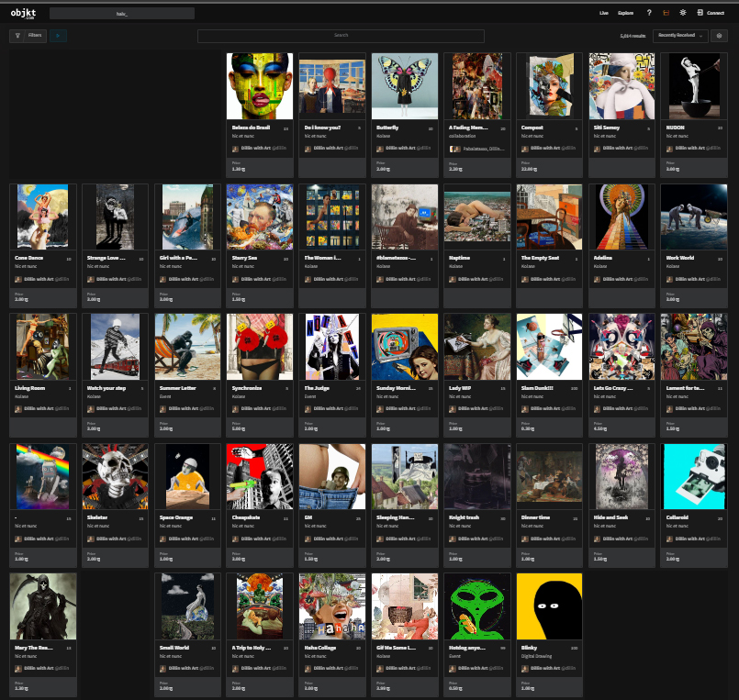Viewport: 739px width, 700px height.
Task: Focus the center Search field
Action: [x=341, y=36]
